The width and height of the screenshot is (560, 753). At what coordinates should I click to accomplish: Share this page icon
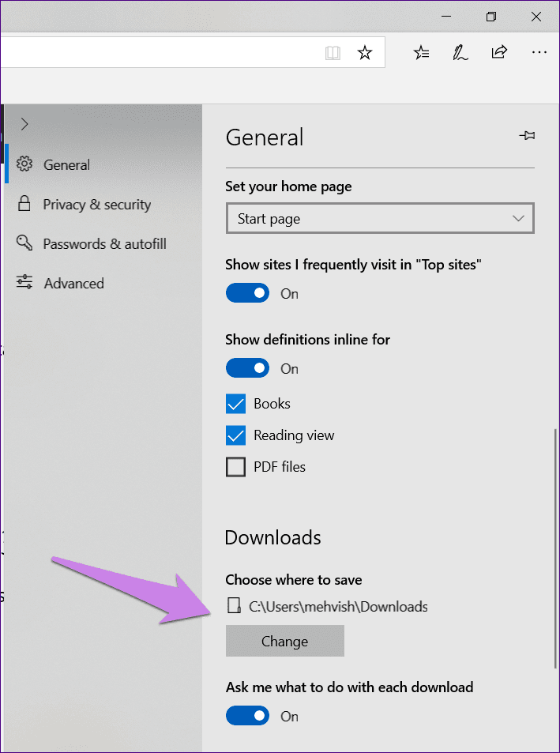tap(499, 52)
